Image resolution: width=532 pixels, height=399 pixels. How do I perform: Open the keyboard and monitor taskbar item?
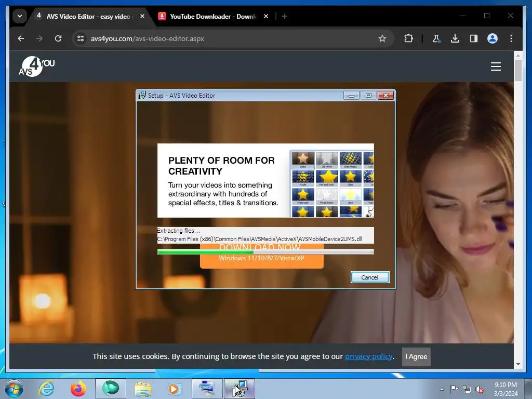pyautogui.click(x=207, y=389)
